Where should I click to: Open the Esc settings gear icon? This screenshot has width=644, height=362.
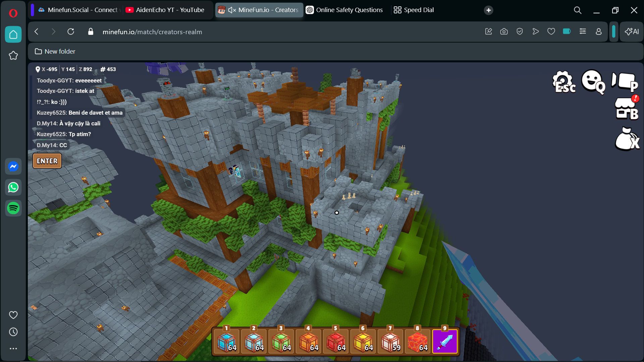pyautogui.click(x=563, y=81)
